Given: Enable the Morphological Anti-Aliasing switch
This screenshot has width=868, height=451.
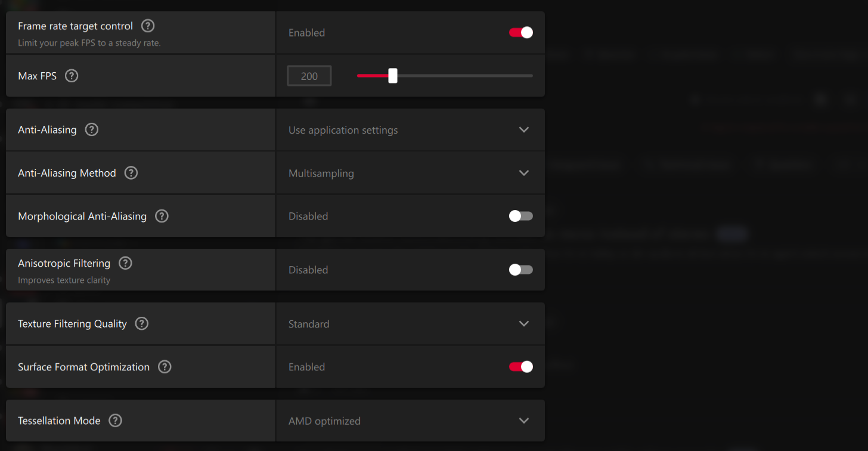Looking at the screenshot, I should pyautogui.click(x=520, y=216).
